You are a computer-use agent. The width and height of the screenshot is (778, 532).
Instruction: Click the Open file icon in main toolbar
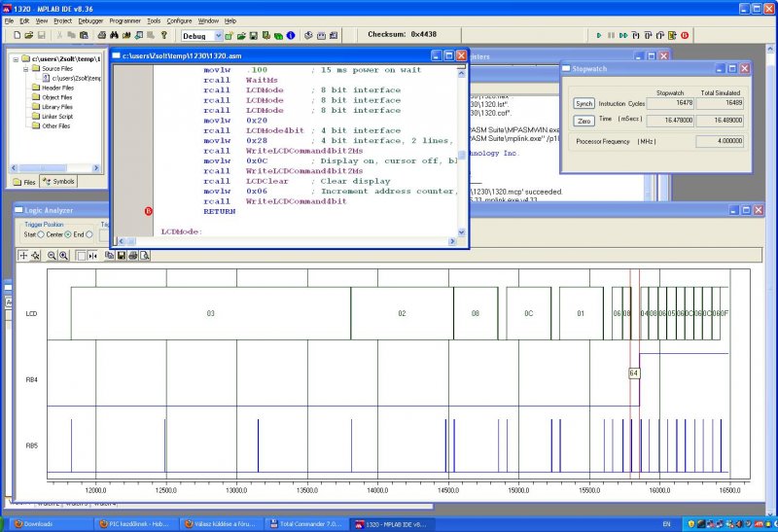pos(27,35)
